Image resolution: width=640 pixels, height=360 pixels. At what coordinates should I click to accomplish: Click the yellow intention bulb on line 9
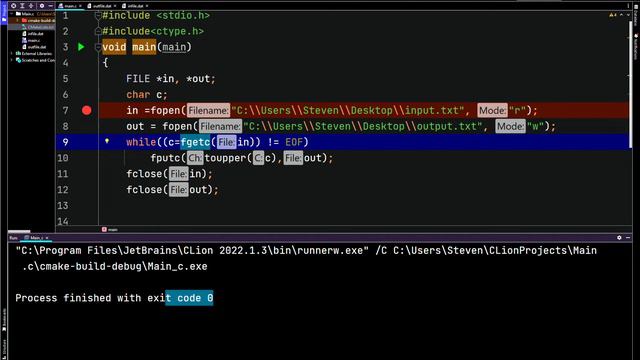coord(107,141)
